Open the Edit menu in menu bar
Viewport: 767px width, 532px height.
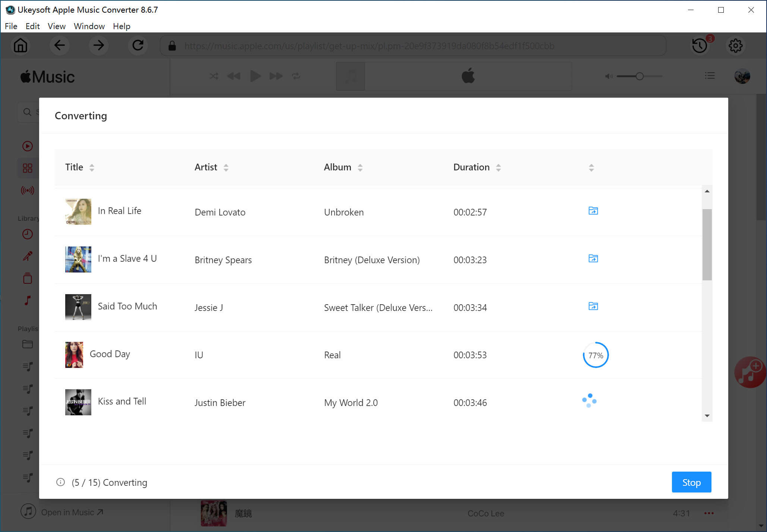click(32, 26)
